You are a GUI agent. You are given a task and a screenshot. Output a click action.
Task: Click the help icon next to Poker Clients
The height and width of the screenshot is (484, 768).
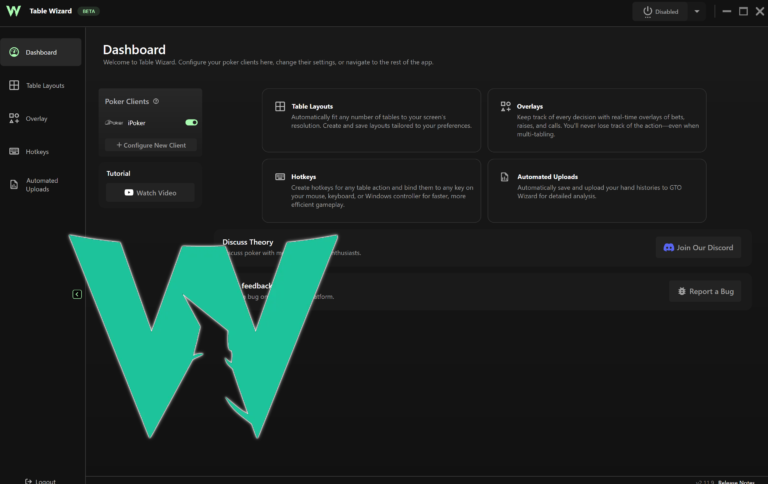pyautogui.click(x=156, y=101)
